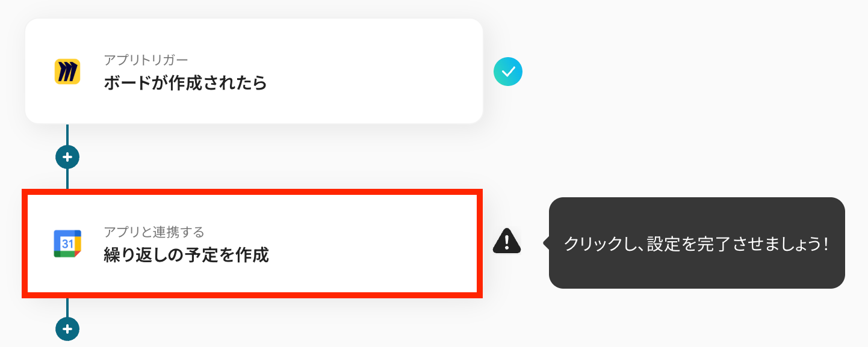
Task: Click the tooltip's left-pointing arrow tip
Action: (546, 243)
